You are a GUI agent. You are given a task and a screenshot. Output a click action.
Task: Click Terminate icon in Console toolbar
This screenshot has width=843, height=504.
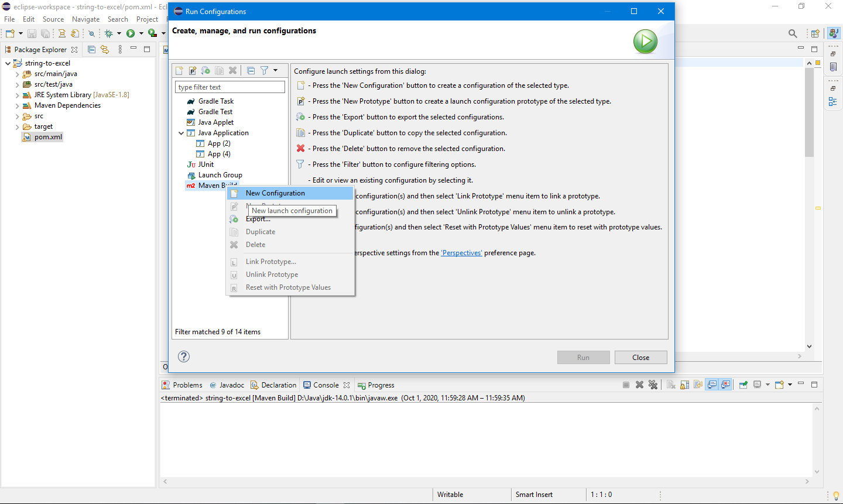(x=626, y=385)
